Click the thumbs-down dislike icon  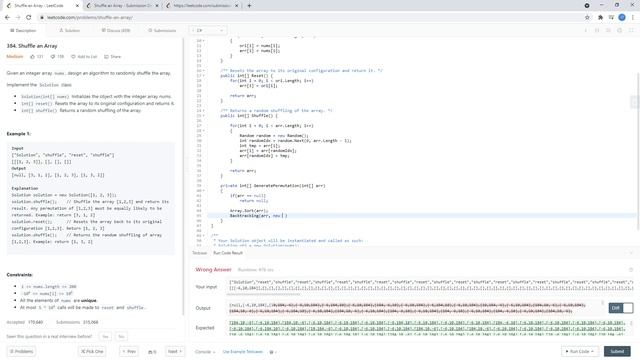[53, 57]
